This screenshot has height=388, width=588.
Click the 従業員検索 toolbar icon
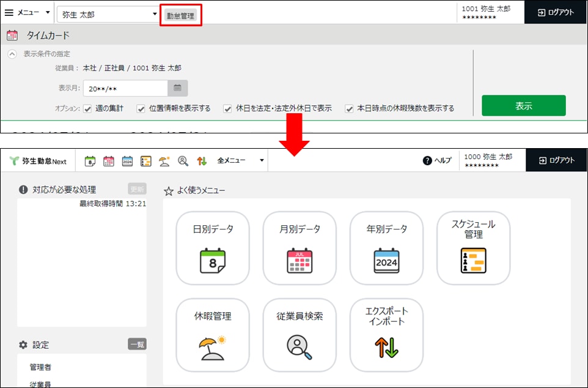coord(183,161)
